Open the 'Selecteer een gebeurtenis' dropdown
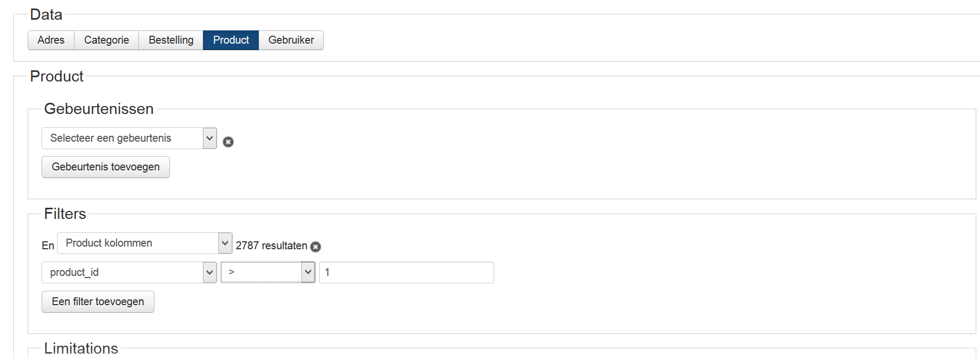Viewport: 980px width, 359px height. pyautogui.click(x=129, y=138)
